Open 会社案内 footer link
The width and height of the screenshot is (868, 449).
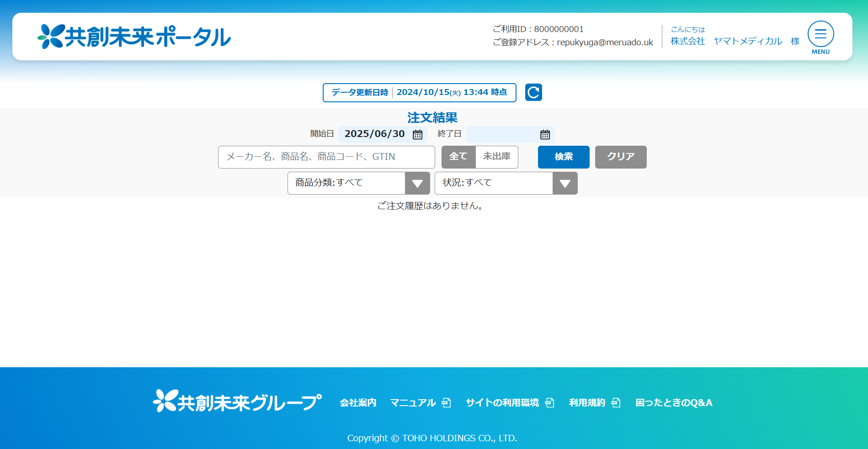pyautogui.click(x=358, y=402)
